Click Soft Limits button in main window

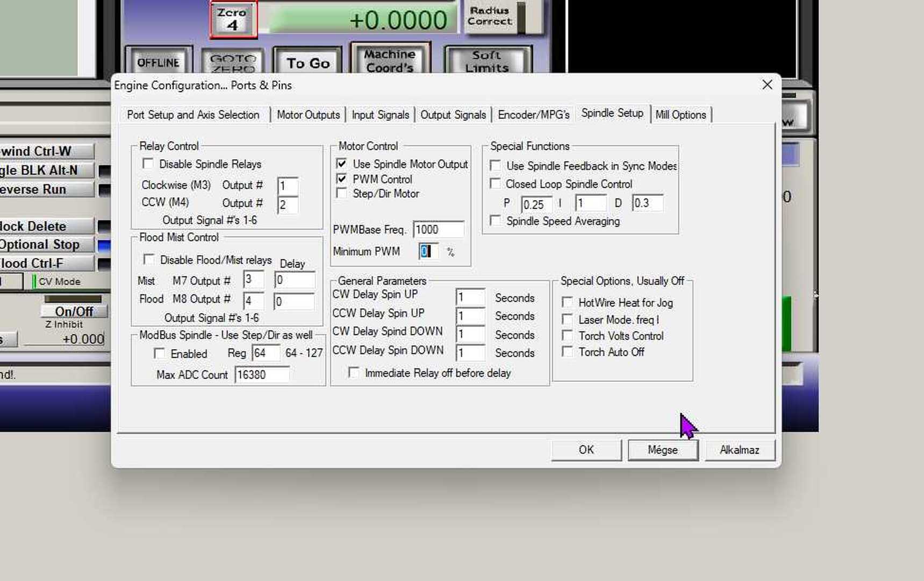tap(487, 60)
